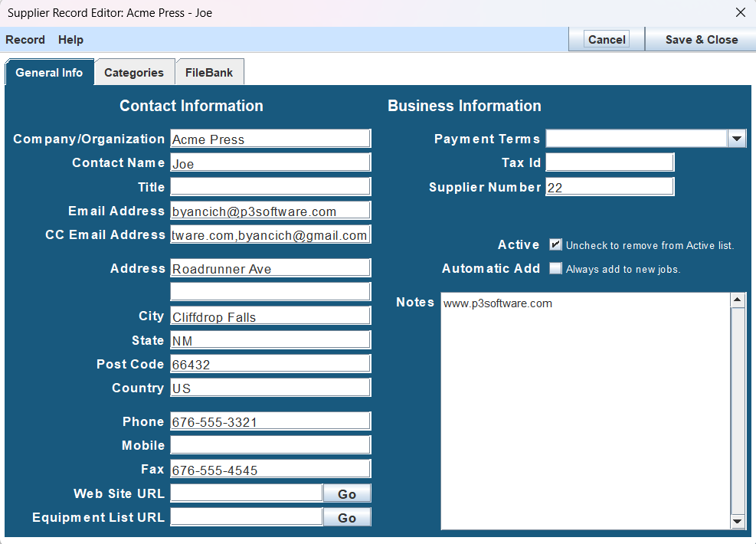Open the Record menu
The width and height of the screenshot is (756, 544).
(25, 39)
